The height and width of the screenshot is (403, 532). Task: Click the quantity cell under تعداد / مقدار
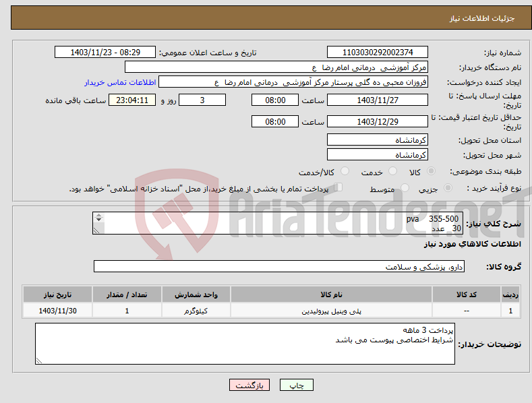tap(127, 311)
